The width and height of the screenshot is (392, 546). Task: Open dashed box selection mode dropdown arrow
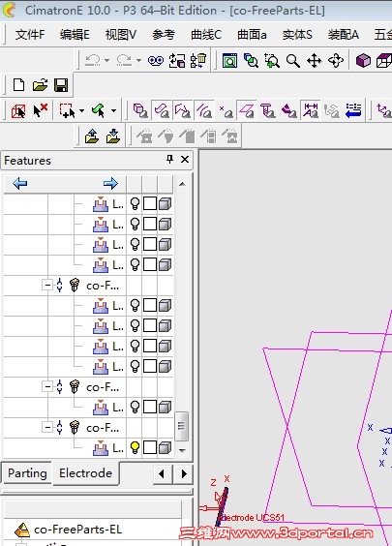tap(82, 110)
